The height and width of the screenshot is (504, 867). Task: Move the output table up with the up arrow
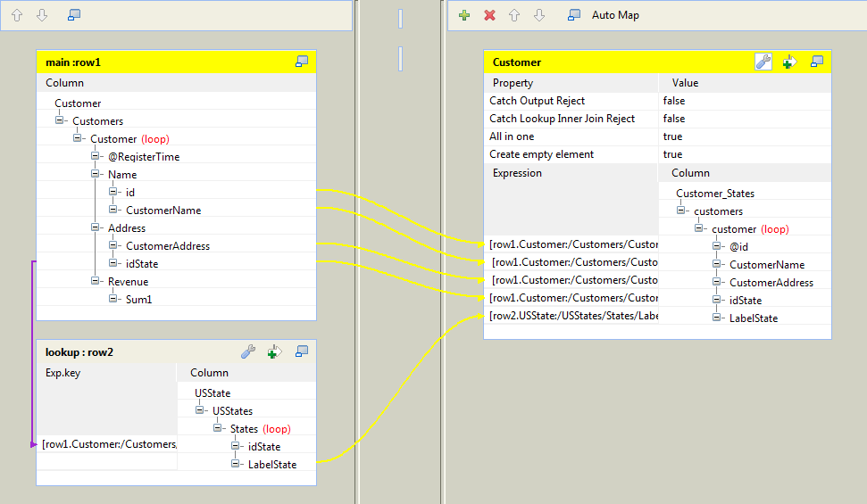coord(514,15)
